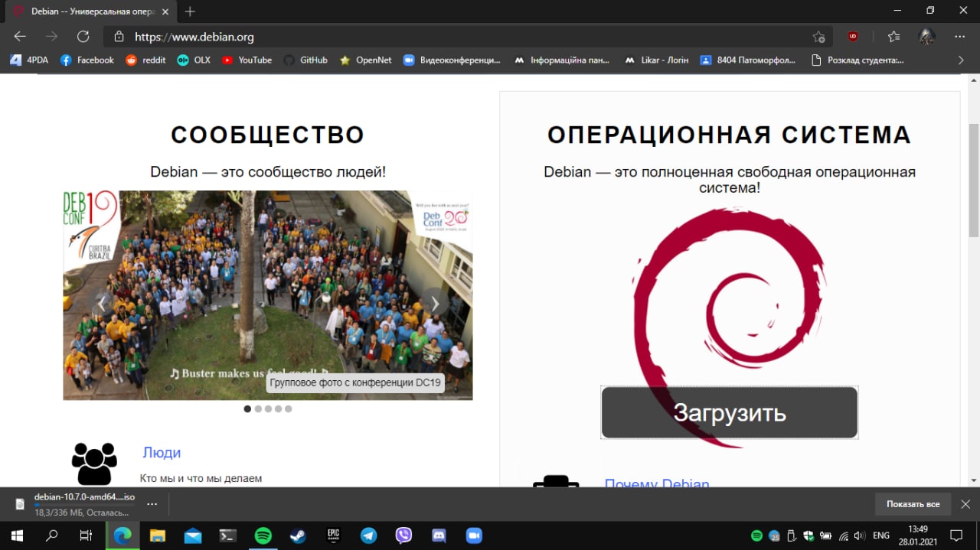Open Steam from the taskbar
This screenshot has width=980, height=550.
298,535
